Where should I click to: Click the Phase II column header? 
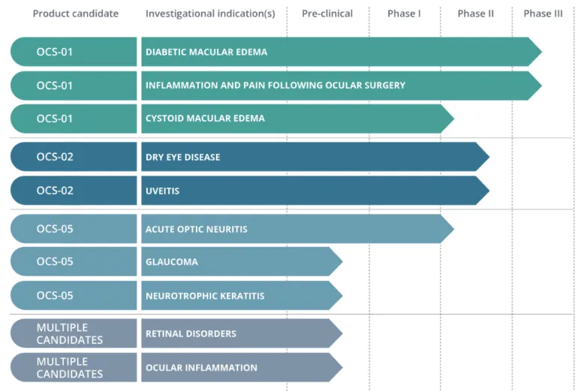475,14
